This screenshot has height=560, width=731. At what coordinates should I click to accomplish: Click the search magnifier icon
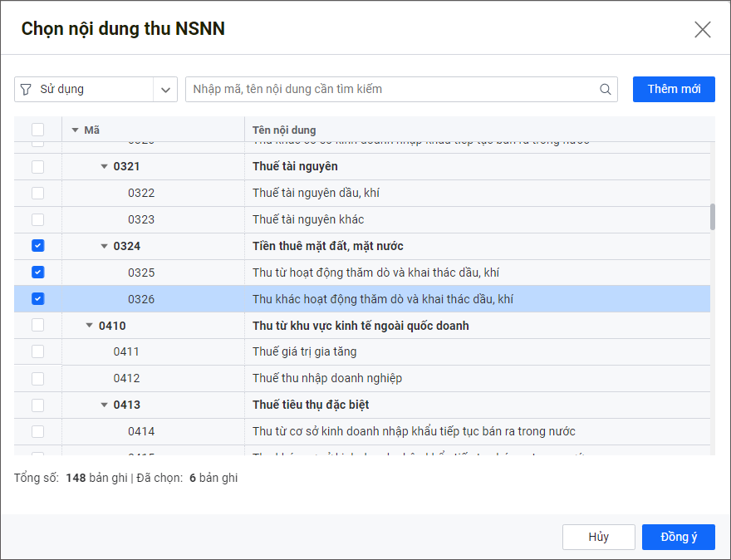[x=605, y=90]
